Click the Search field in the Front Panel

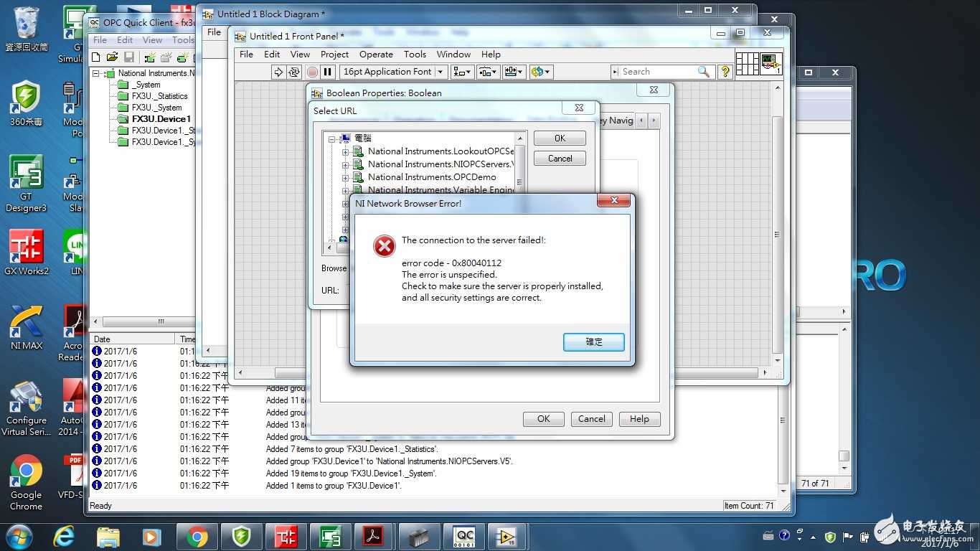[x=658, y=72]
